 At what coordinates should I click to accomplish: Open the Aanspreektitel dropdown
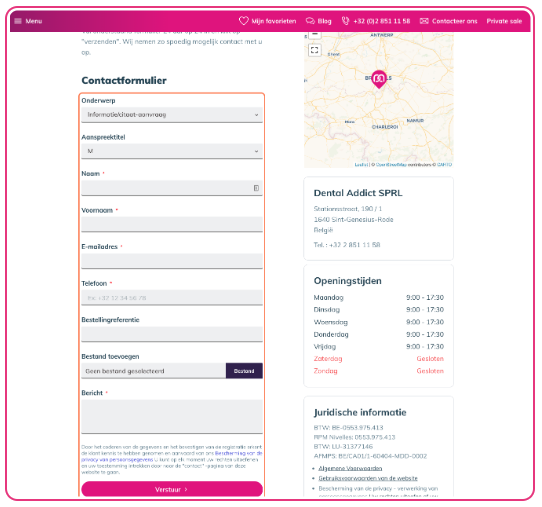click(172, 151)
